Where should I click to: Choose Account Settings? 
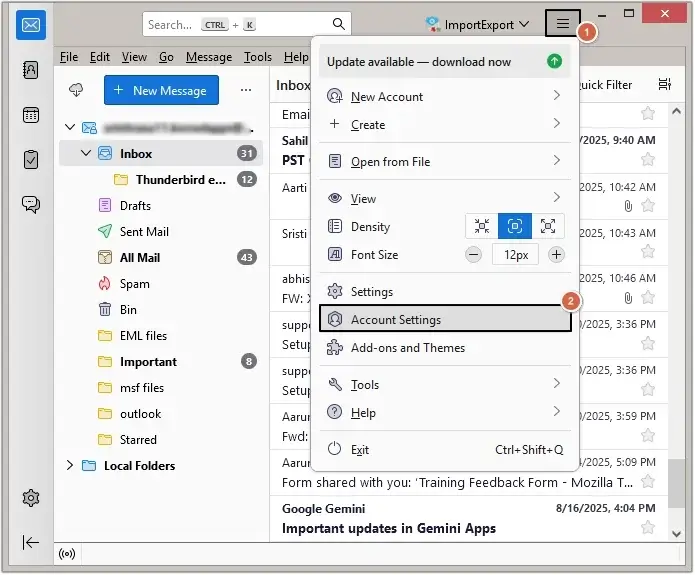(x=445, y=319)
